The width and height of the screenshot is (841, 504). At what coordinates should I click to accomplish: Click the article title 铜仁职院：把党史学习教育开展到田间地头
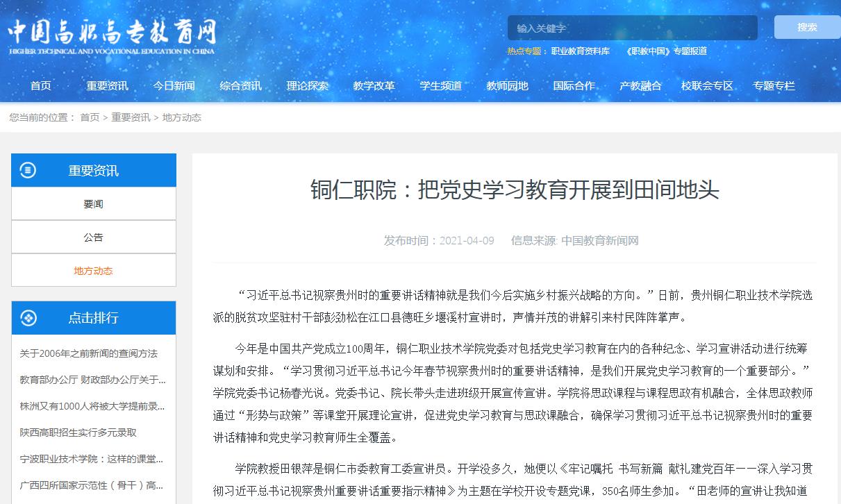515,190
